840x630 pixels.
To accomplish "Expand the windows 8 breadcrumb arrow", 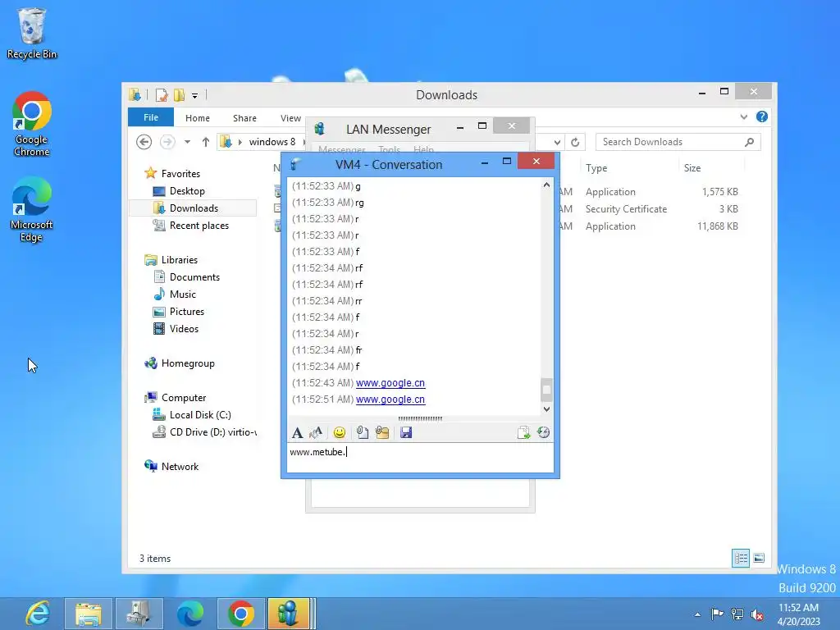I will pos(304,142).
